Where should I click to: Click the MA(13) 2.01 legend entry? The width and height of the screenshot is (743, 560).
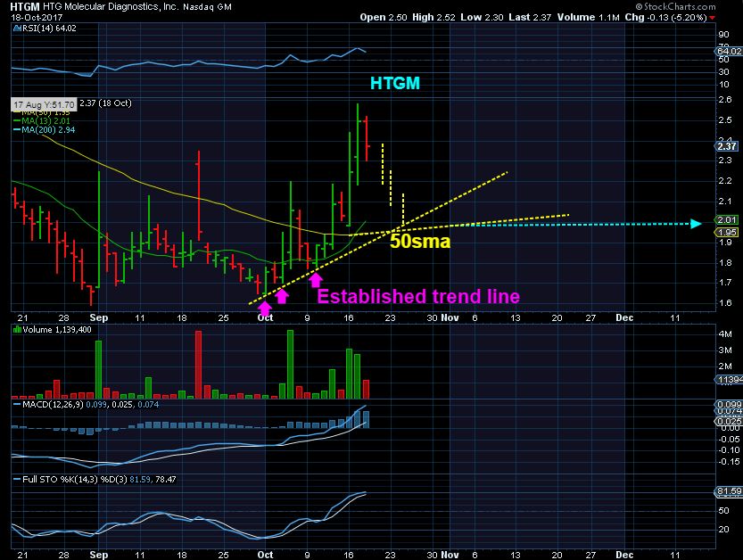pos(42,120)
